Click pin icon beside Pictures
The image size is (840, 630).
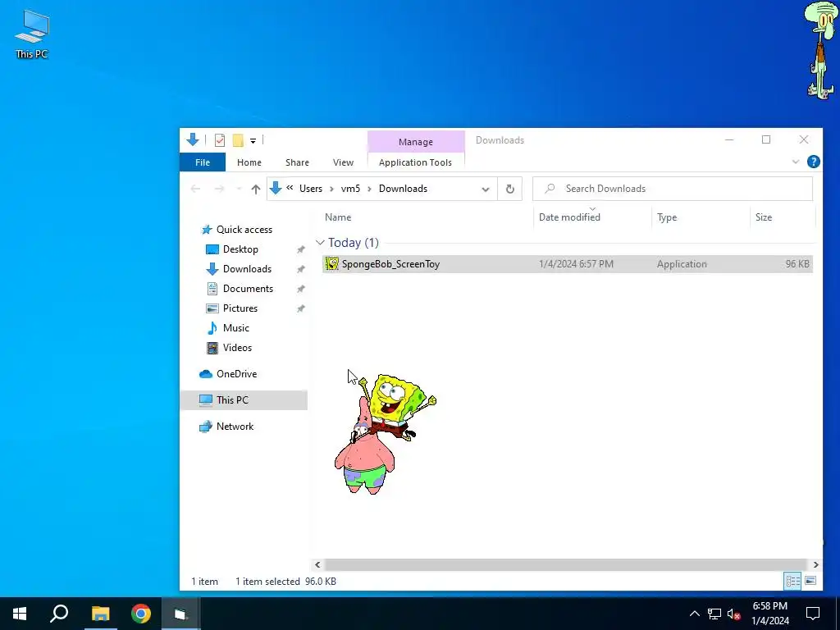(x=301, y=309)
